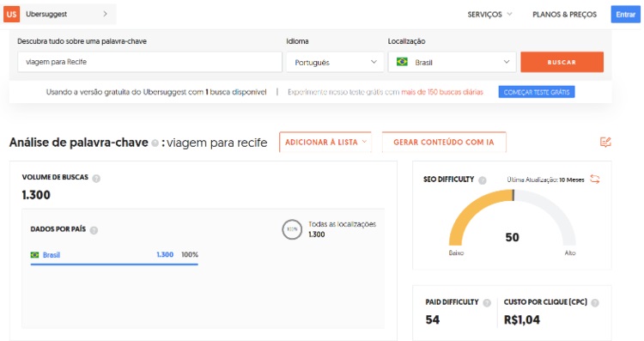Click 'Todas as localizações' label

click(x=342, y=224)
